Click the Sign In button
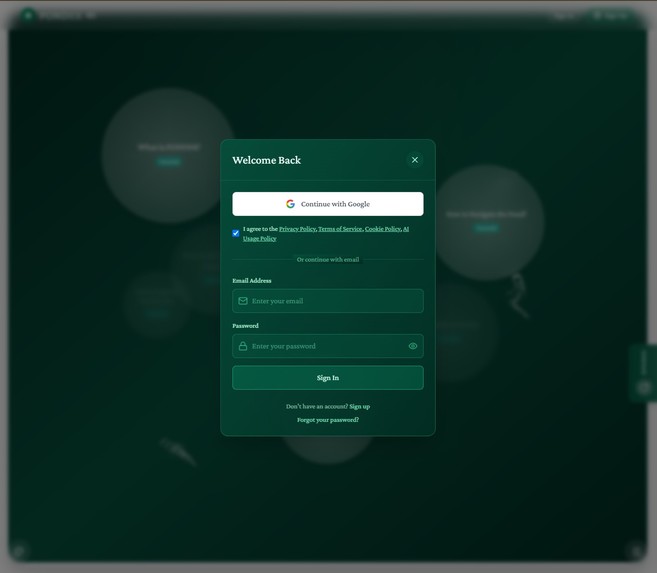 pyautogui.click(x=328, y=378)
